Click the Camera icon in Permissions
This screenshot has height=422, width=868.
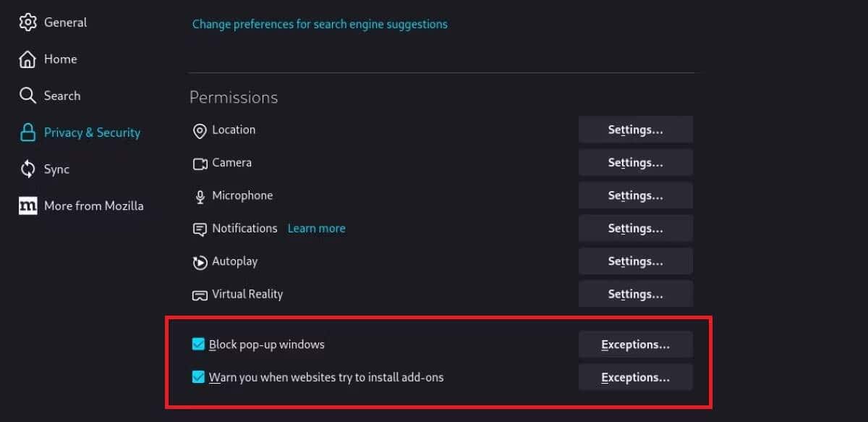(x=200, y=163)
